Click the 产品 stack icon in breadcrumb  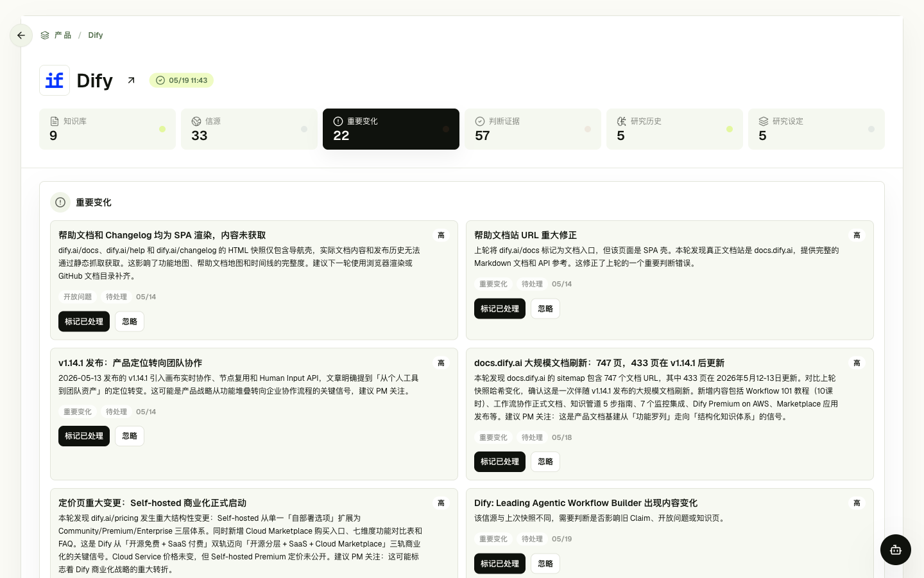tap(45, 35)
